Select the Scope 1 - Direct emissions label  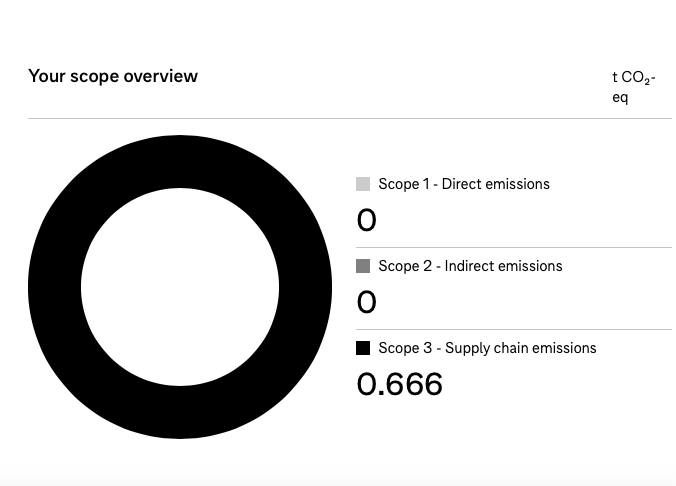464,184
